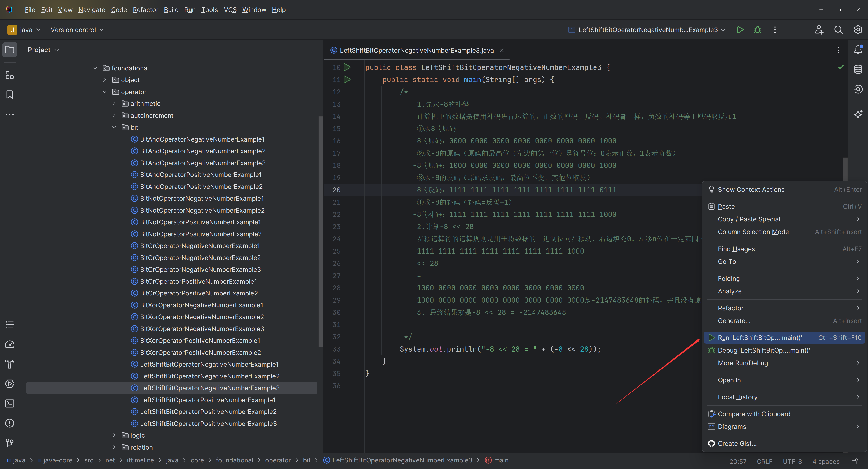Screen dimensions: 868x469
Task: Show more tool windows ellipsis in left sidebar
Action: tap(10, 114)
